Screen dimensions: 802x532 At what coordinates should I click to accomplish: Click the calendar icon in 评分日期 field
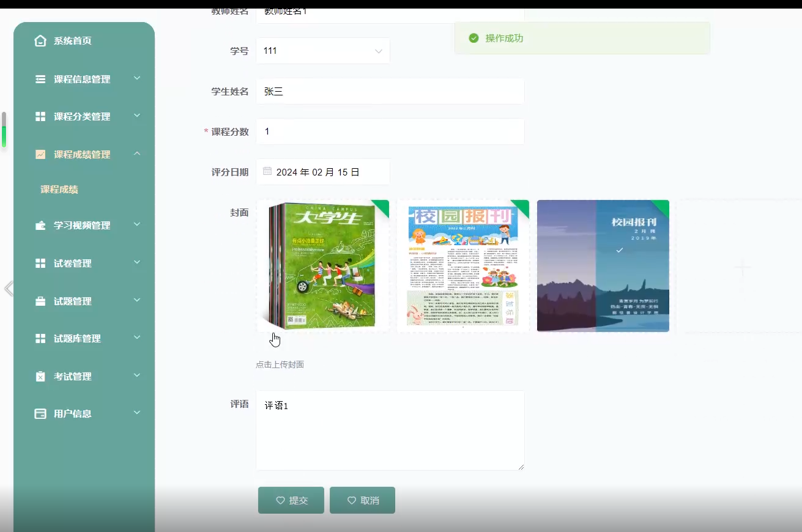(267, 172)
